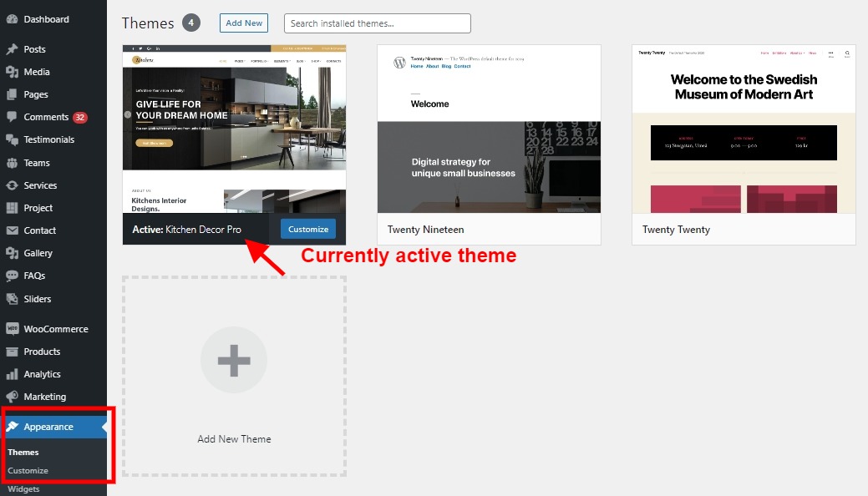Open the Widgets submenu link
Screen dimensions: 868x496
(23, 488)
